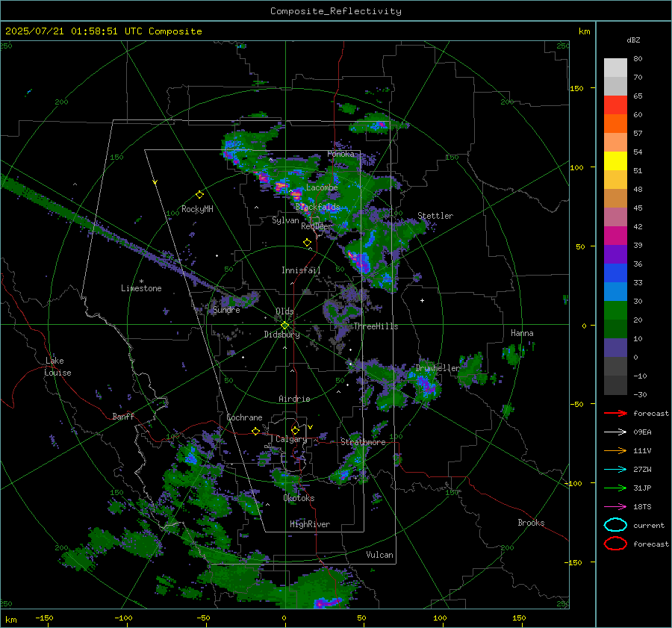Click the green 31JP arrow icon
The width and height of the screenshot is (672, 628).
[x=615, y=488]
